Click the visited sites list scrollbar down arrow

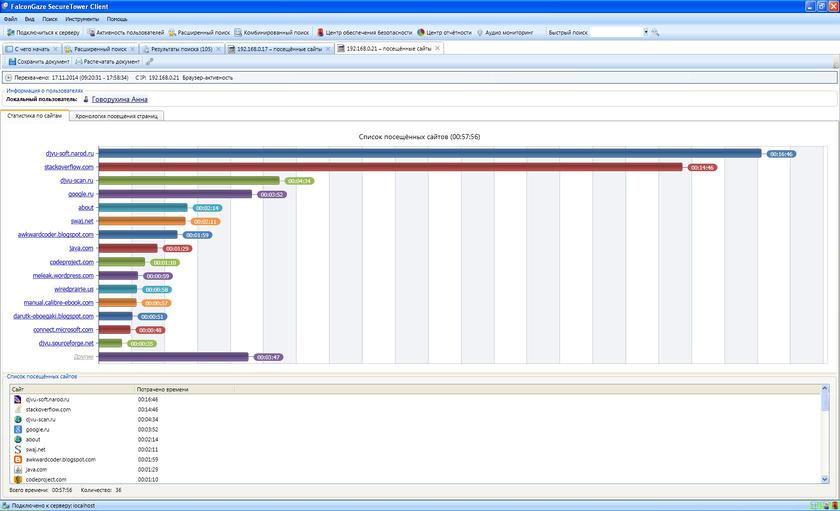coord(825,477)
